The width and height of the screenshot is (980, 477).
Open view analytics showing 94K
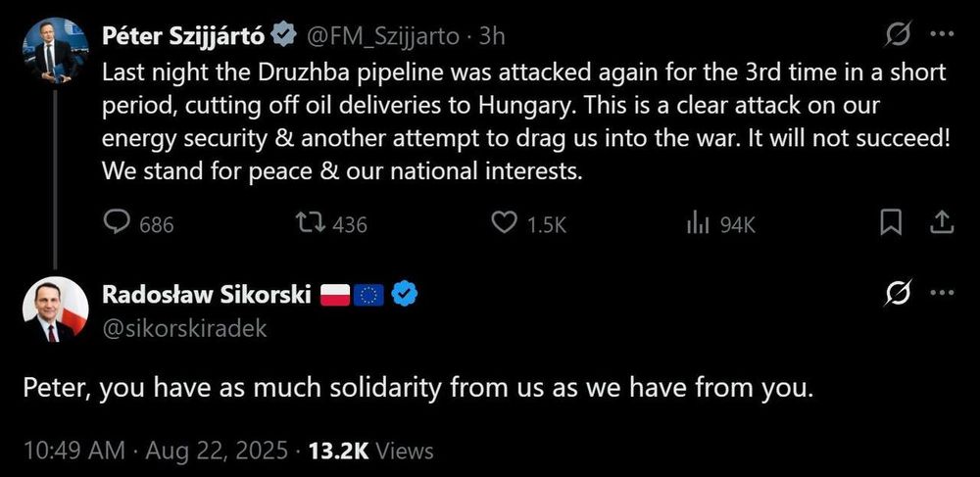698,223
